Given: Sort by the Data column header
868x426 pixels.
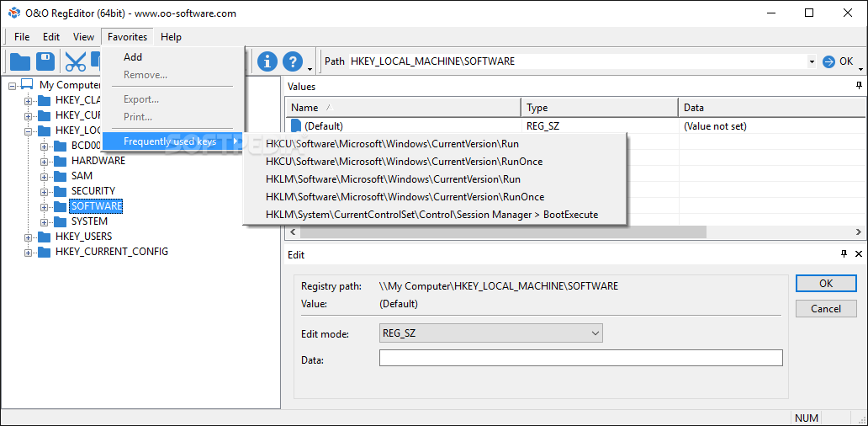Looking at the screenshot, I should pos(772,108).
